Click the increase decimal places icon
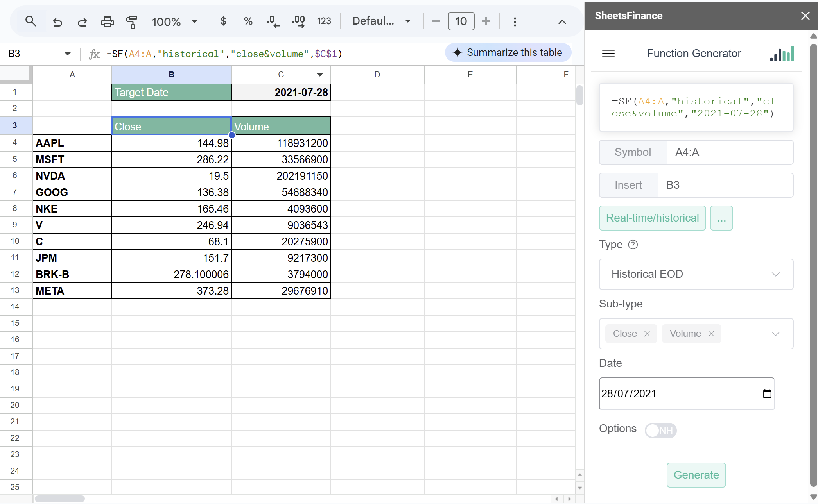The height and width of the screenshot is (504, 818). coord(298,21)
